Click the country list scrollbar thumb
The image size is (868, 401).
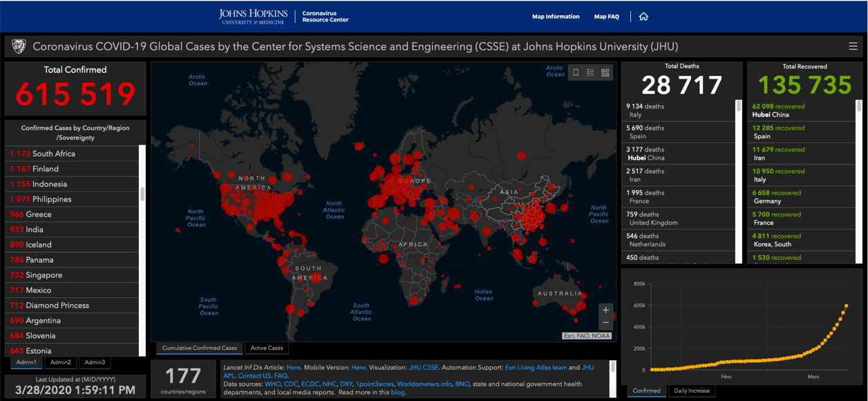pyautogui.click(x=142, y=194)
